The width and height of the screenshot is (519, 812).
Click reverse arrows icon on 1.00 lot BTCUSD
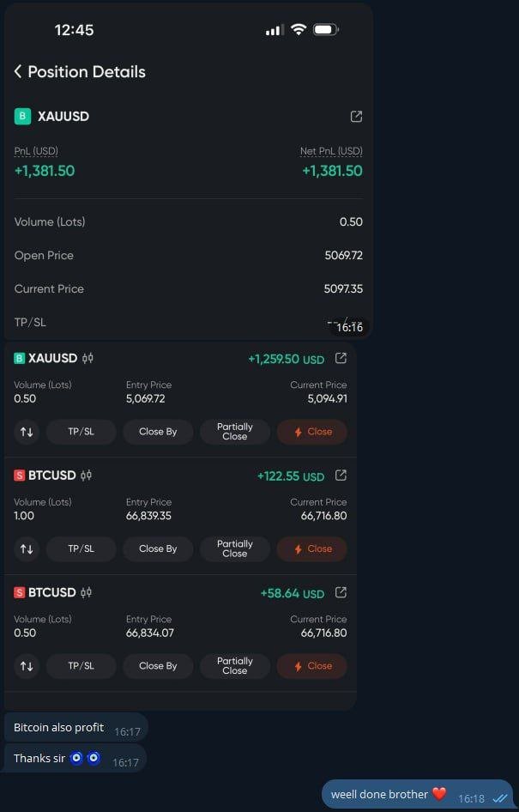click(27, 548)
